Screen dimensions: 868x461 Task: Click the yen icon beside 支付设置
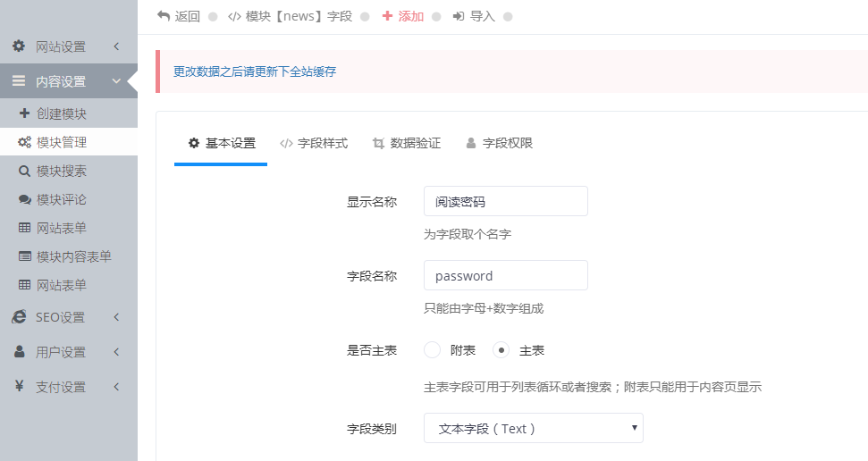[x=19, y=386]
